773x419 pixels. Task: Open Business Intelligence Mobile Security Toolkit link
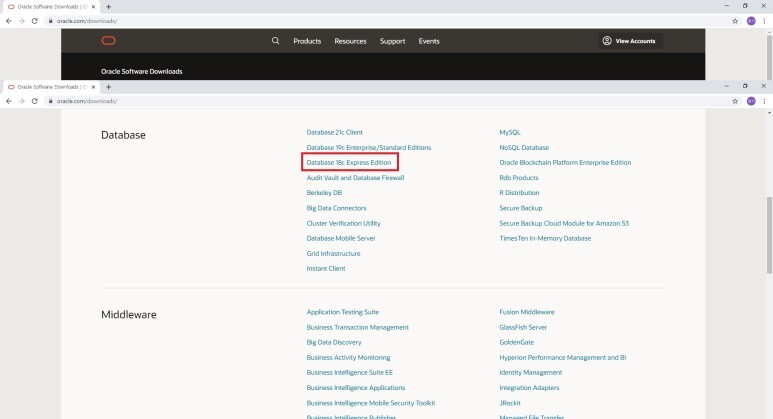(371, 403)
